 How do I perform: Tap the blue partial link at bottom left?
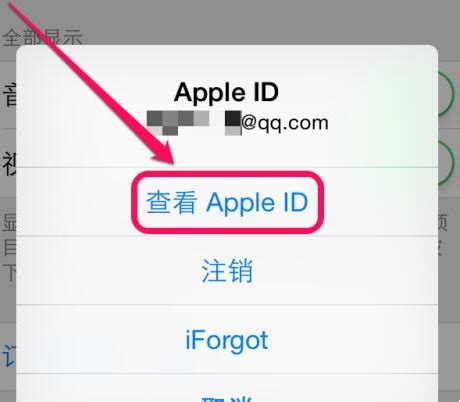9,356
